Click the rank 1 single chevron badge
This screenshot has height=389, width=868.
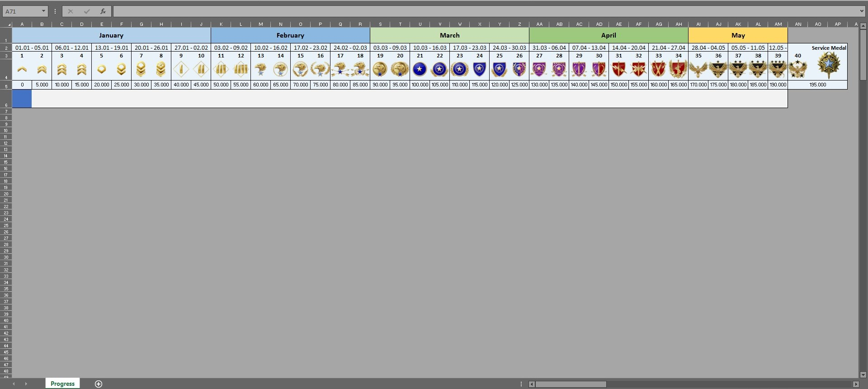22,70
